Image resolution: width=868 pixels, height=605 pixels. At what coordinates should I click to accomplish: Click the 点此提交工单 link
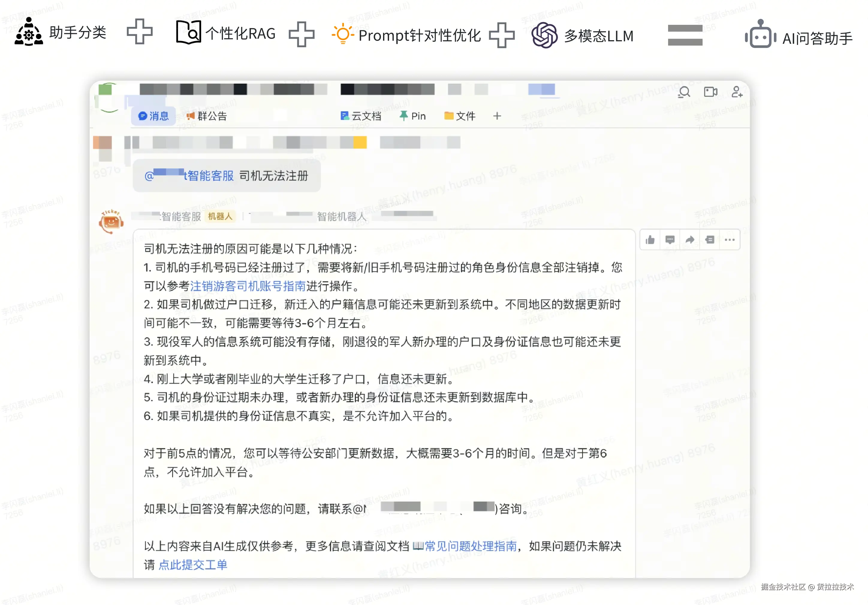click(193, 565)
